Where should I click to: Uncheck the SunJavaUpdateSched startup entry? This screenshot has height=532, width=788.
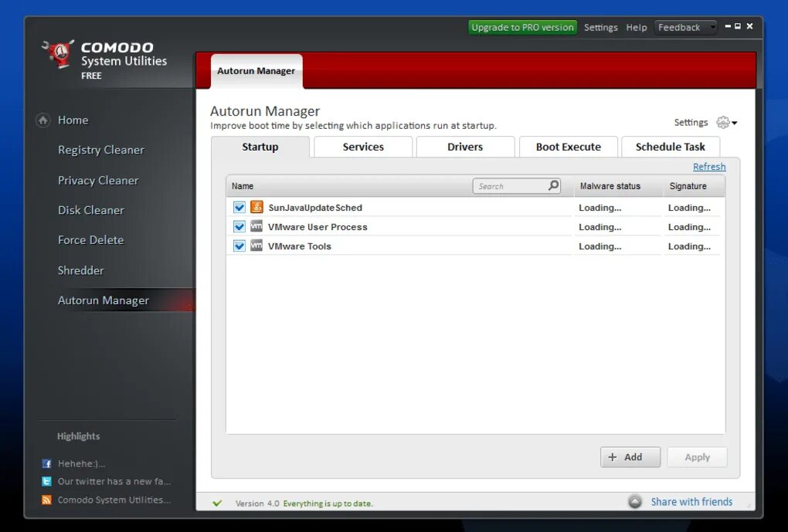click(239, 207)
